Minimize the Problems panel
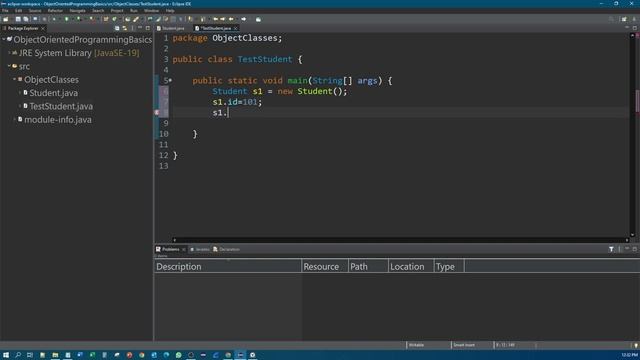 (627, 249)
